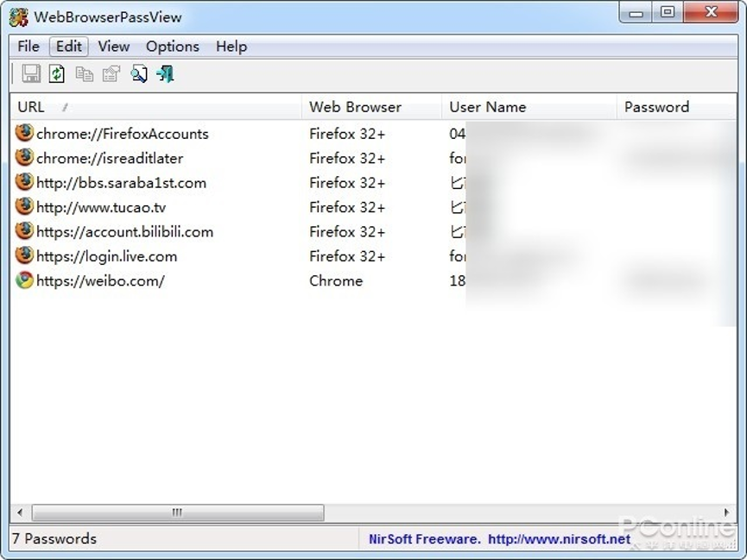Click the Properties toolbar icon
Screen dimensions: 747x560
pyautogui.click(x=111, y=74)
